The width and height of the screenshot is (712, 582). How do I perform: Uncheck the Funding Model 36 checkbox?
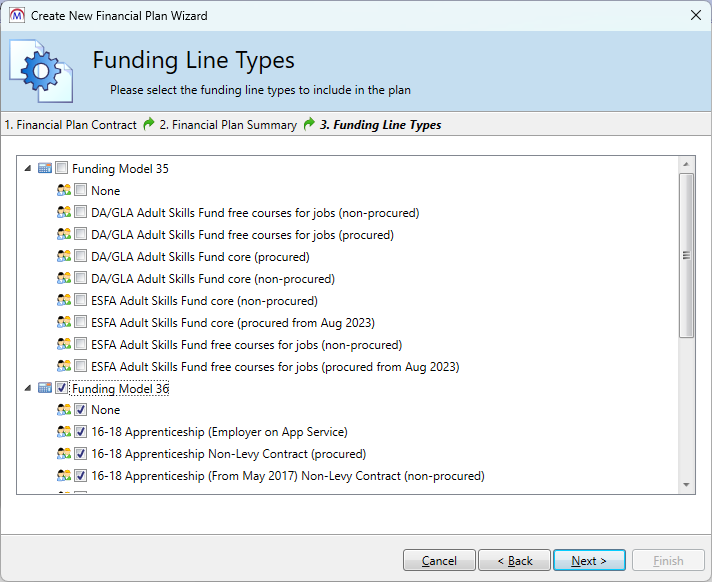click(62, 388)
